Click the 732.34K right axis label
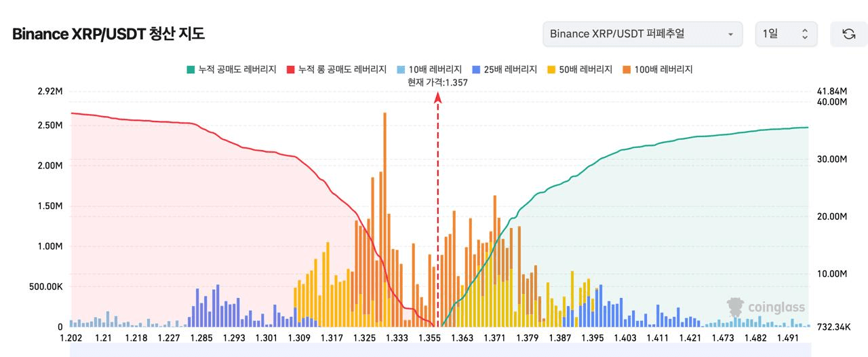This screenshot has width=868, height=357. coord(833,327)
